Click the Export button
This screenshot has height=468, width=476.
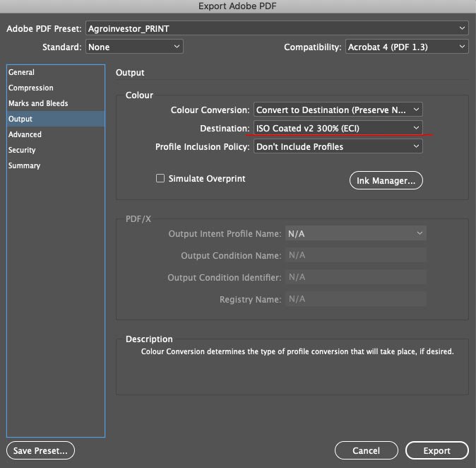point(437,450)
